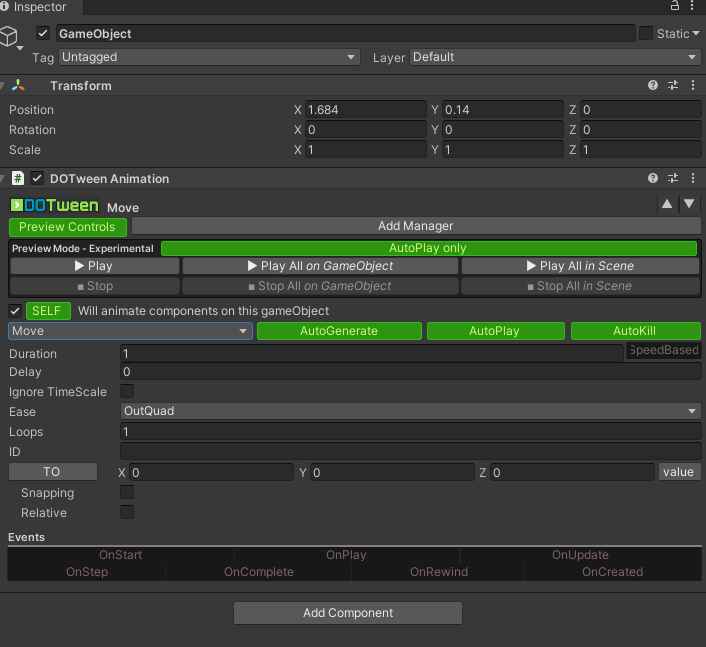The image size is (706, 647).
Task: Enable Ignore TimeScale checkbox
Action: [127, 391]
